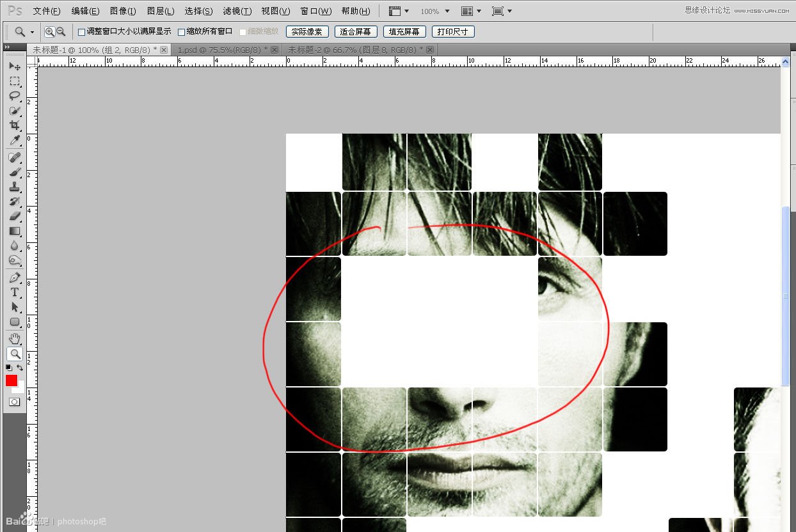Image resolution: width=796 pixels, height=532 pixels.
Task: Select the Lasso tool
Action: tap(14, 96)
